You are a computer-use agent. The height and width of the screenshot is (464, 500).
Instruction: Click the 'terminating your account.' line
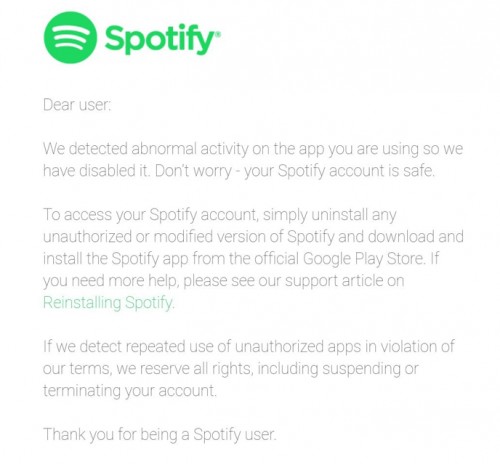point(130,391)
